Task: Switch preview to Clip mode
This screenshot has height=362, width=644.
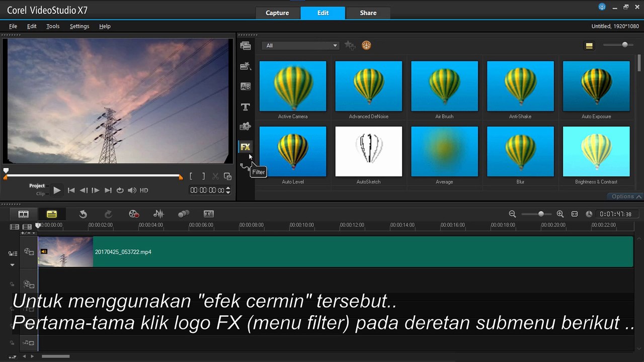Action: 40,194
